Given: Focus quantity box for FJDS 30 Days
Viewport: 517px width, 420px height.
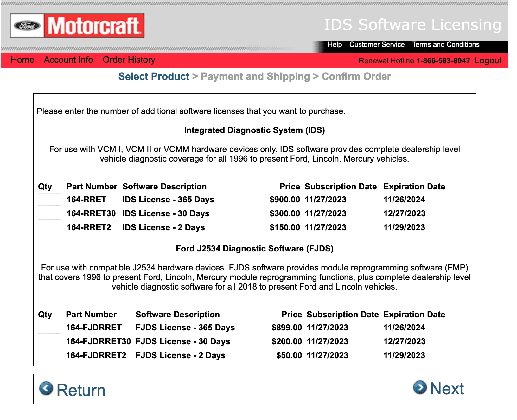Looking at the screenshot, I should click(50, 341).
